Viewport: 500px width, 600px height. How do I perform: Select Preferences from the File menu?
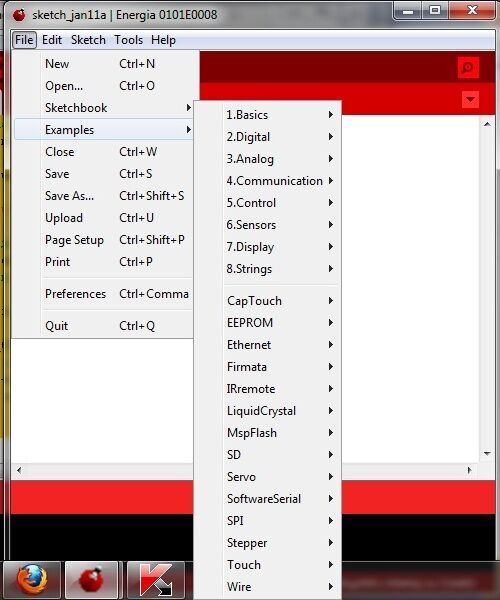coord(103,294)
